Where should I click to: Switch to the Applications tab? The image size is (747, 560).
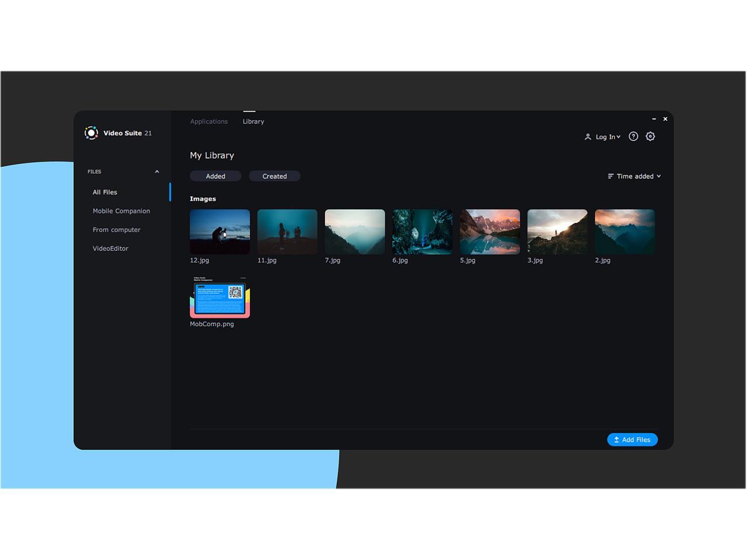click(x=209, y=121)
